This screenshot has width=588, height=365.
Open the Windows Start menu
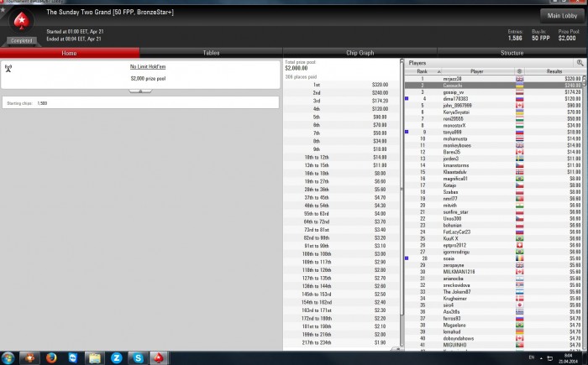tap(8, 358)
